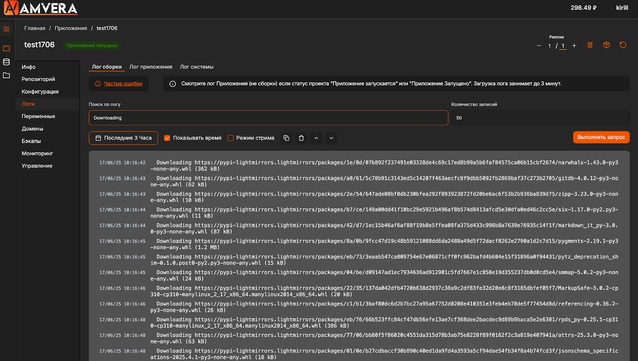
Task: Open 'Управление' in sidebar
Action: pyautogui.click(x=37, y=166)
